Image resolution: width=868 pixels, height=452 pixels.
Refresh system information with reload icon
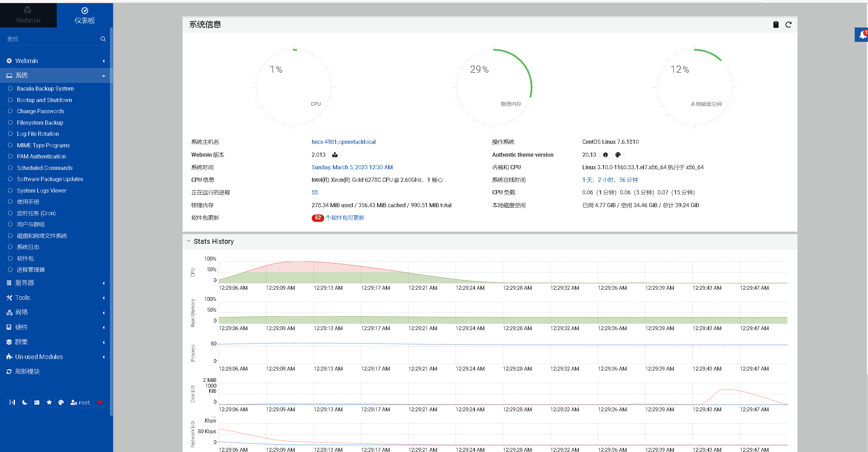pyautogui.click(x=788, y=24)
